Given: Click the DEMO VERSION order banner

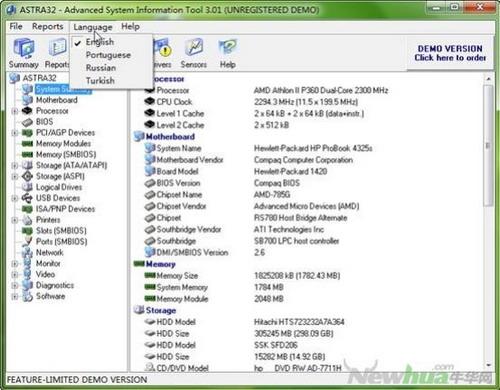Looking at the screenshot, I should pyautogui.click(x=450, y=53).
